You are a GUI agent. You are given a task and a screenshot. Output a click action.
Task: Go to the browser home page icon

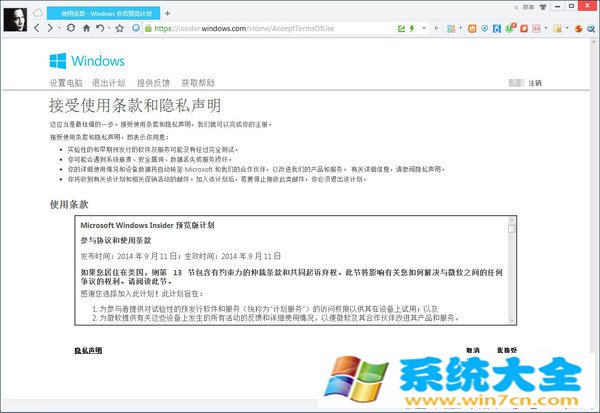click(x=86, y=28)
